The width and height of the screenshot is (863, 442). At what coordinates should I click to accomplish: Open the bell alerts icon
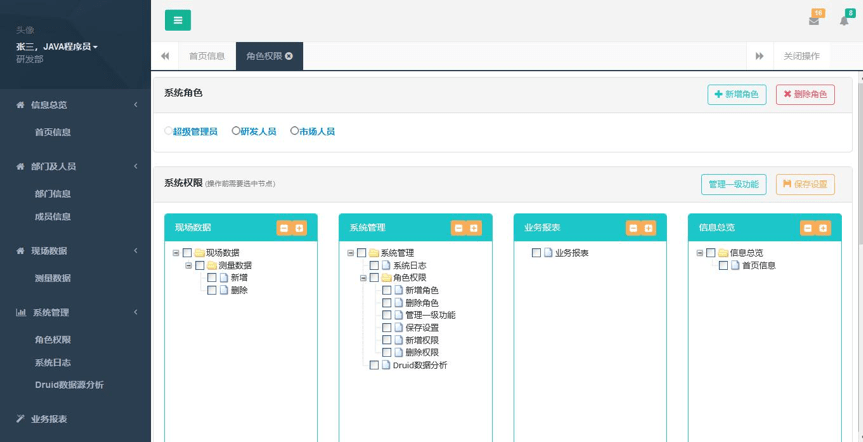pyautogui.click(x=845, y=20)
